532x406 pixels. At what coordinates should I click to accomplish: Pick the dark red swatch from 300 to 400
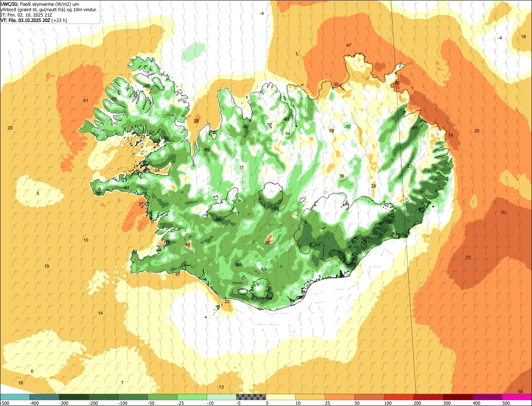(458, 397)
